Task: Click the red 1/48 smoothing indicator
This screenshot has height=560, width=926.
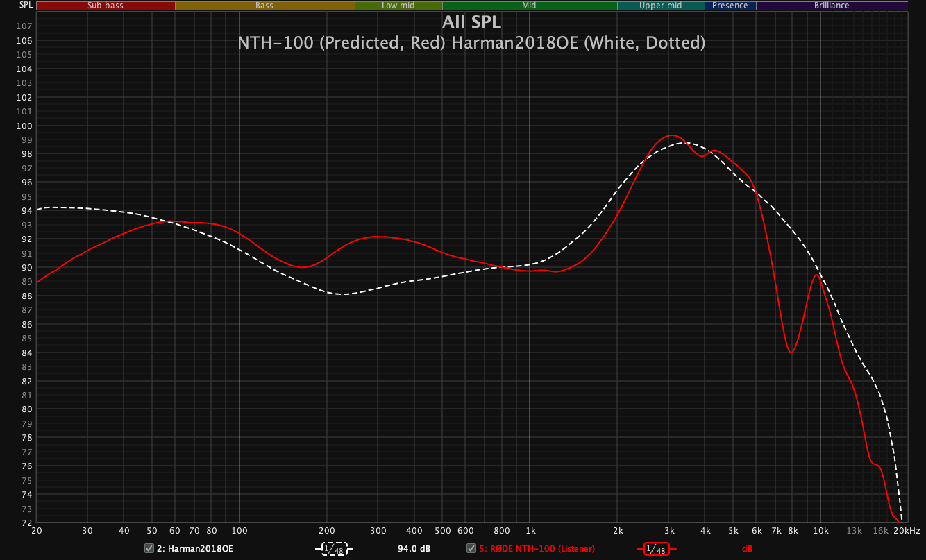Action: (x=656, y=549)
